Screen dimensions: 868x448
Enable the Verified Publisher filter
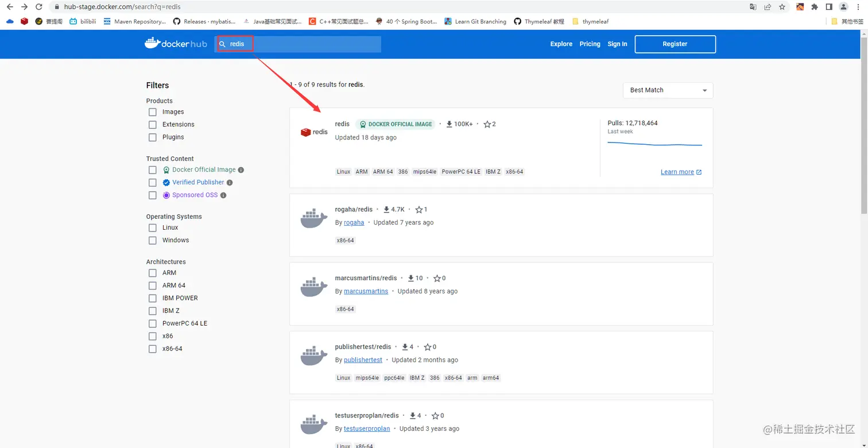[x=153, y=183]
